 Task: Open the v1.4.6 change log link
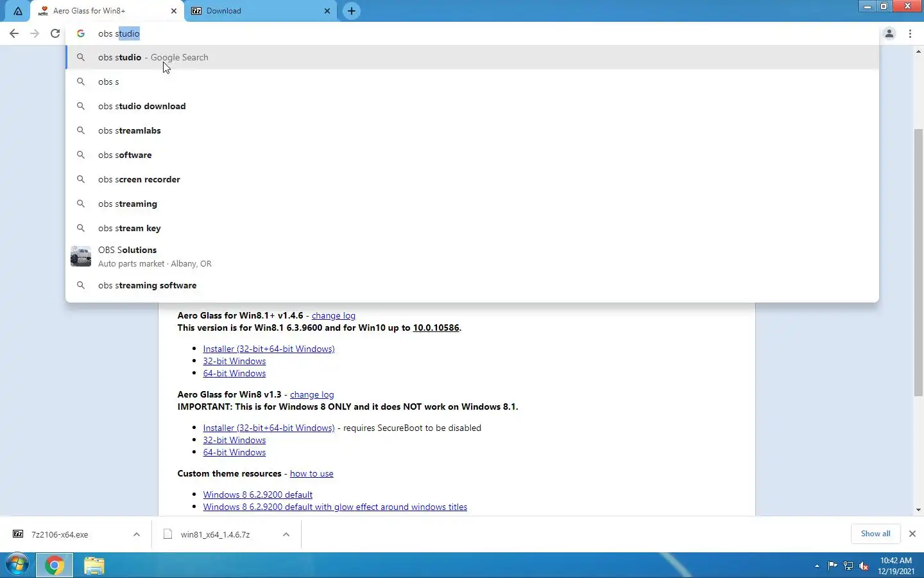pyautogui.click(x=333, y=315)
